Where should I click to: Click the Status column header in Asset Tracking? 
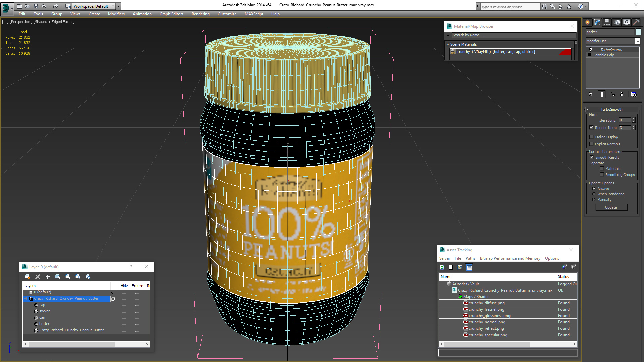pos(566,277)
